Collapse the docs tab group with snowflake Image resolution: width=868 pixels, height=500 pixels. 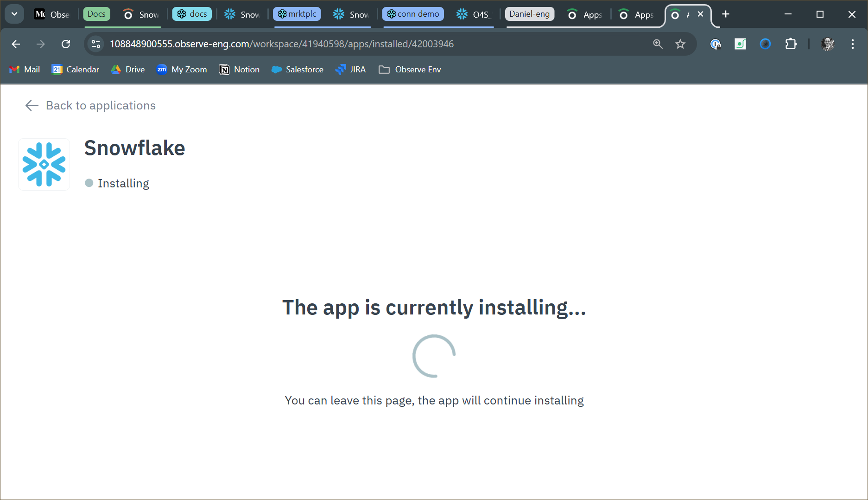coord(192,14)
